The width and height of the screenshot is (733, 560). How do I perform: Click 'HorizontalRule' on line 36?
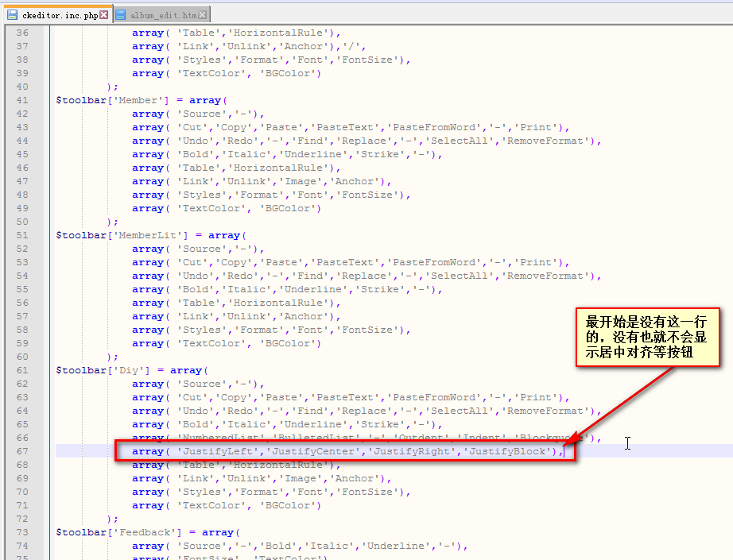tap(278, 33)
